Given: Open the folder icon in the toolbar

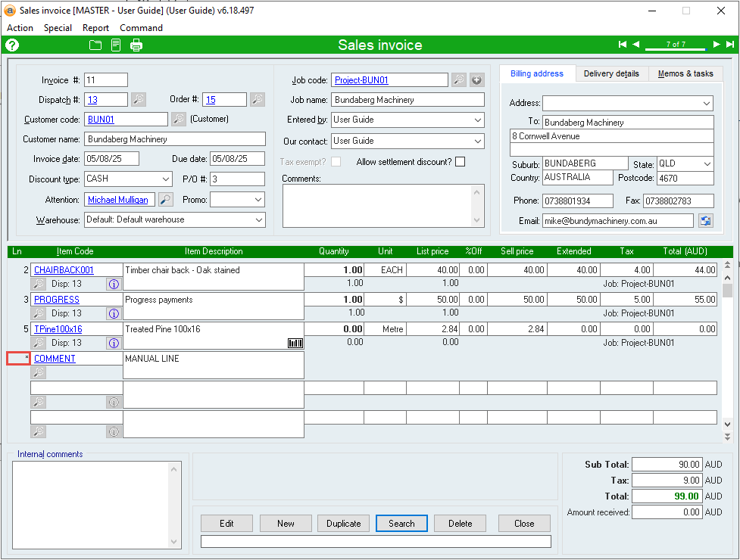Looking at the screenshot, I should tap(95, 45).
